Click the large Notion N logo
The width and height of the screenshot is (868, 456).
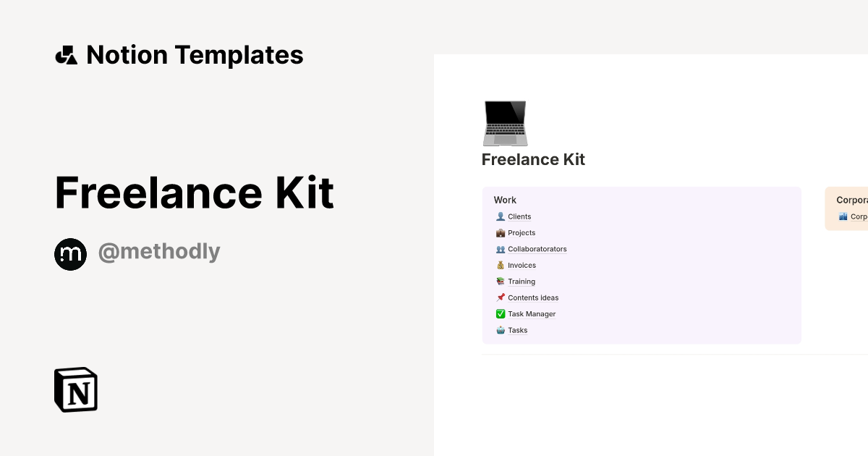click(75, 389)
